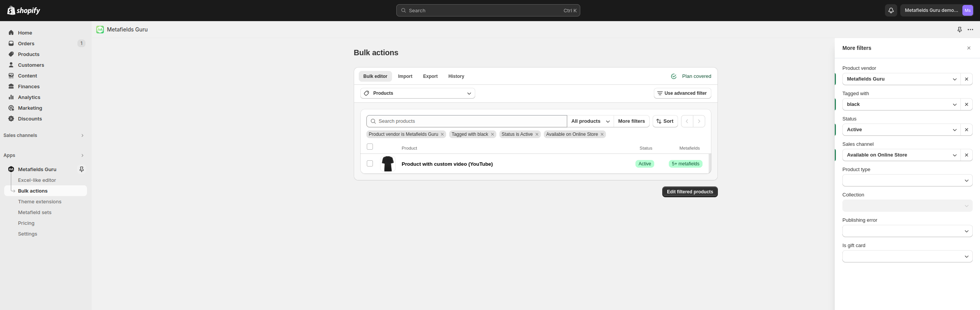980x310 pixels.
Task: Open the Is gift card dropdown
Action: point(907,256)
